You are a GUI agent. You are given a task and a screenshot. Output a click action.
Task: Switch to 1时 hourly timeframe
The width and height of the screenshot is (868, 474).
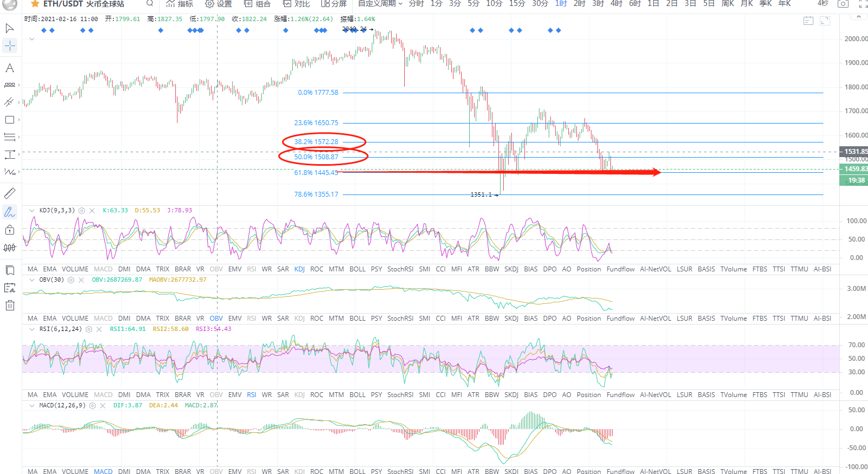[x=561, y=4]
